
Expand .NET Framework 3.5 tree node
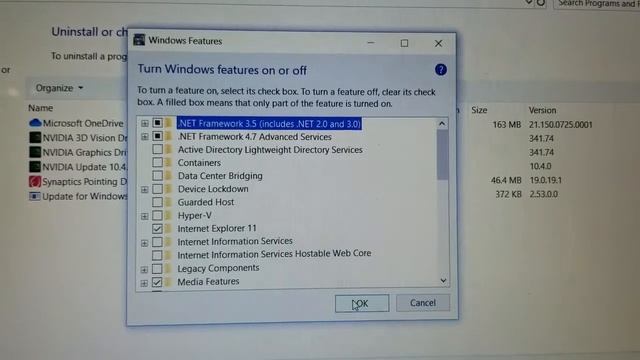coord(144,123)
